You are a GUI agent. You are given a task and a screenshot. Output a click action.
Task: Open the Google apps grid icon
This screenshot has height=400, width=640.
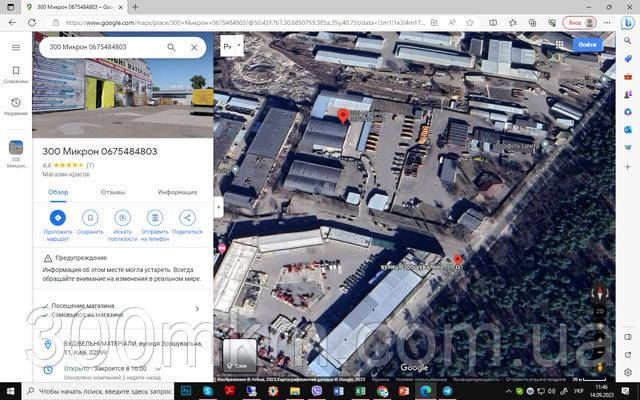click(559, 44)
